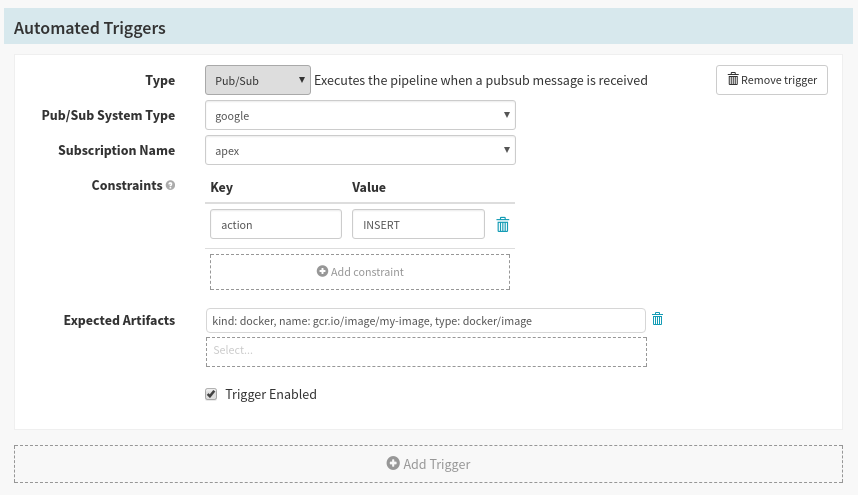Delete the action INSERT constraint row
Viewport: 858px width, 495px height.
point(503,225)
